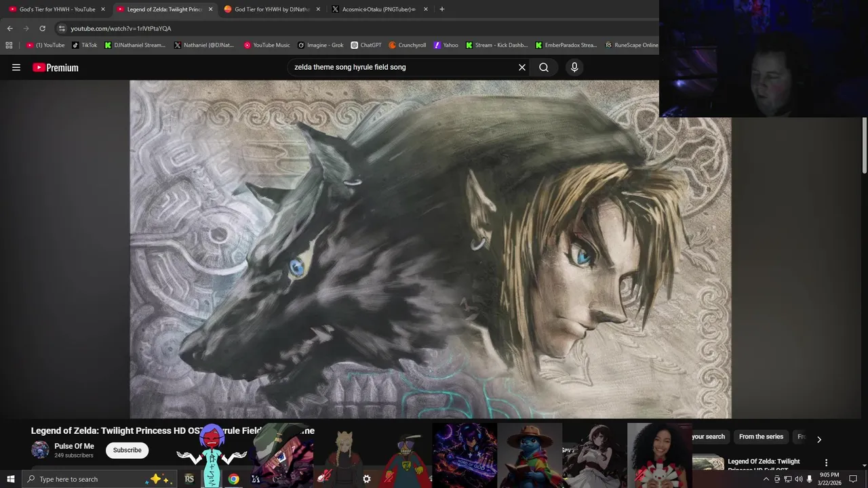Screen dimensions: 868x488
Task: Open the '(1) YouTube' bookmark
Action: tap(45, 45)
